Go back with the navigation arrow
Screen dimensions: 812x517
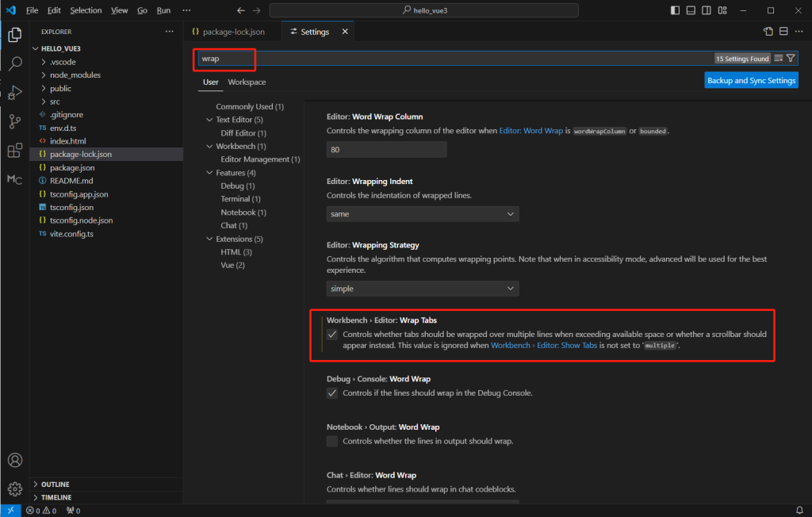pos(241,10)
